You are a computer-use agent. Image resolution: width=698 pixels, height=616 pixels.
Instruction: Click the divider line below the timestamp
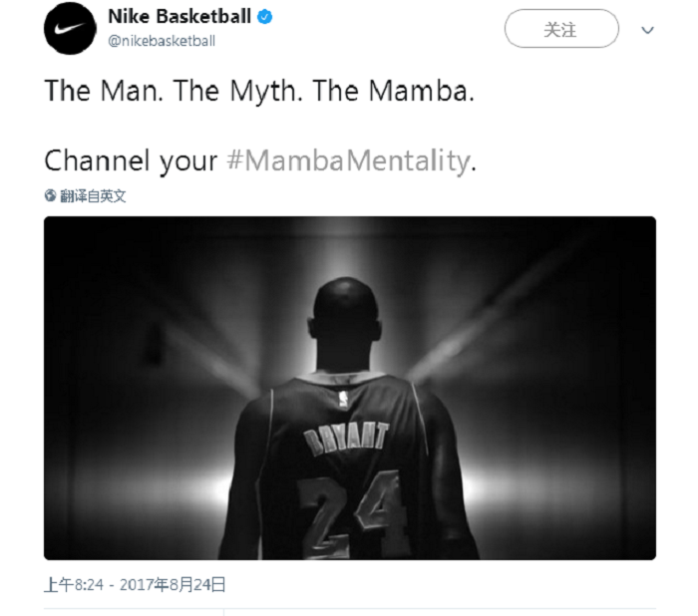(349, 608)
